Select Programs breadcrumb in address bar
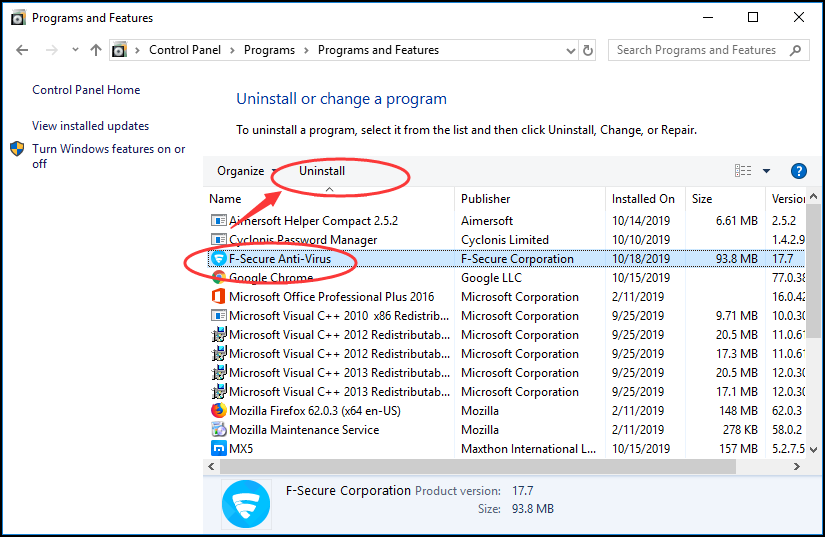The width and height of the screenshot is (825, 537). point(269,50)
